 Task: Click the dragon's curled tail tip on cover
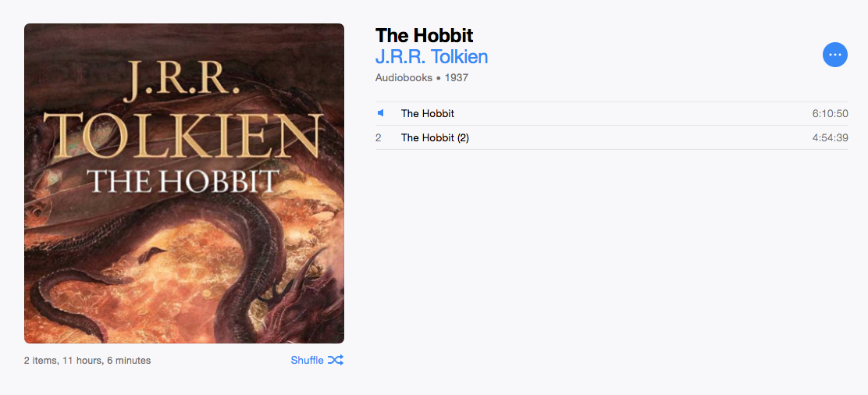tap(152, 256)
